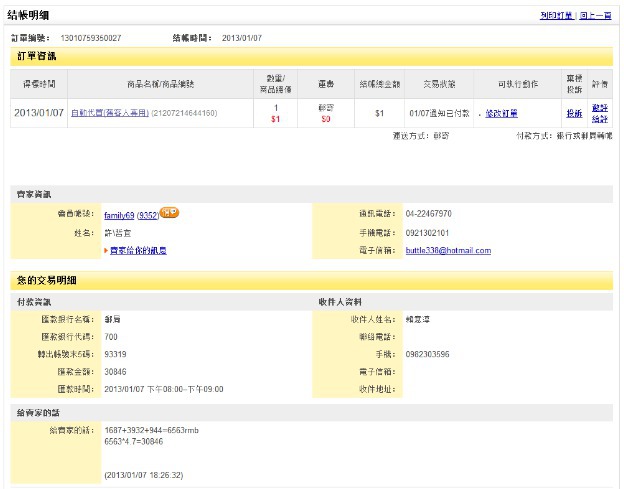Open the 自動代買(舊客人專用) product link
624x489 pixels.
[x=108, y=113]
